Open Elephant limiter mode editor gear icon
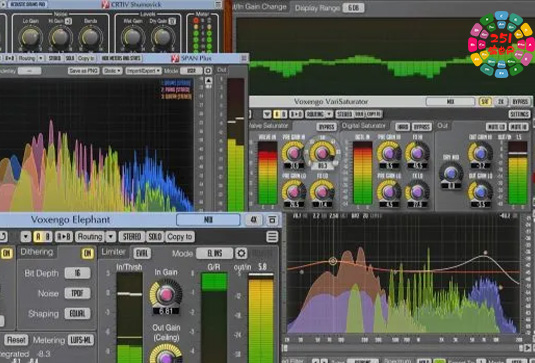535x363 pixels. (x=241, y=253)
